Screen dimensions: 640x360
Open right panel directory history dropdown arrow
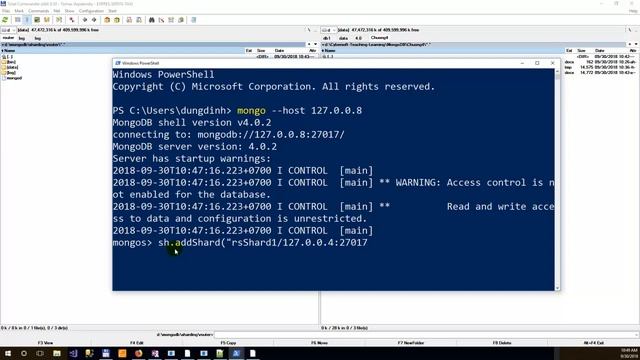click(636, 44)
